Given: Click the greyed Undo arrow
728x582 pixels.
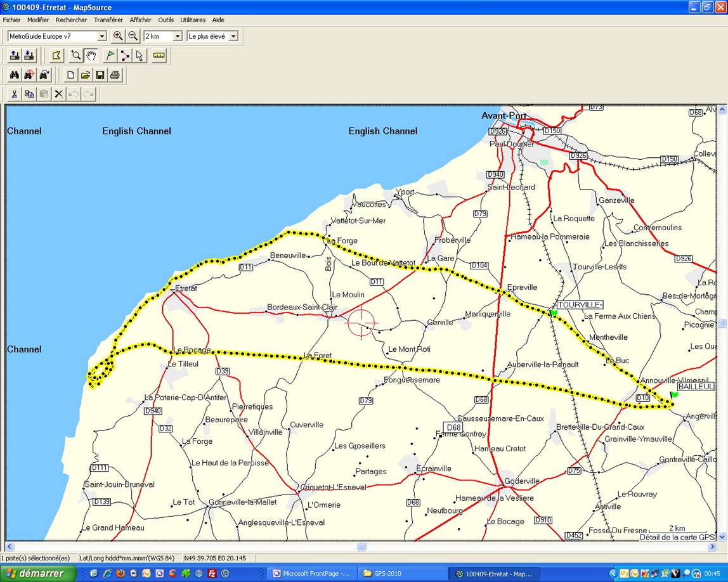Looking at the screenshot, I should [x=74, y=94].
